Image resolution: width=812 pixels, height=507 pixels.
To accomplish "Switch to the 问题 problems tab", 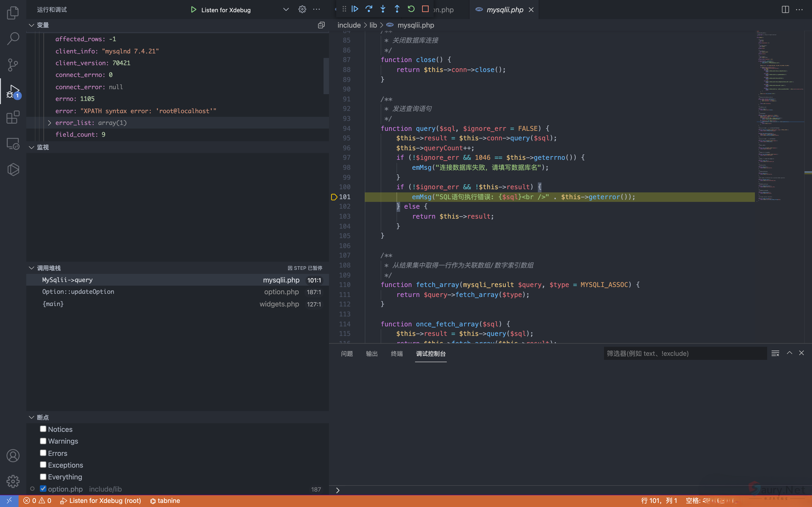I will 347,353.
